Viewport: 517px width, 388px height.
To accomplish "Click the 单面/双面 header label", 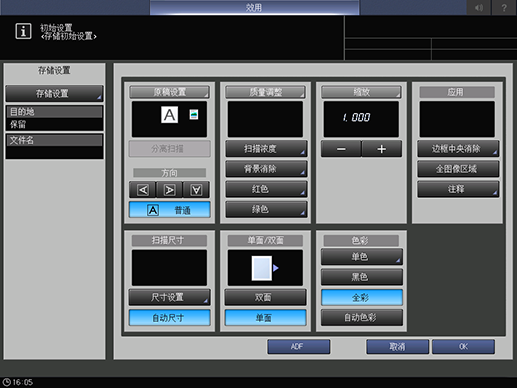I will point(265,240).
